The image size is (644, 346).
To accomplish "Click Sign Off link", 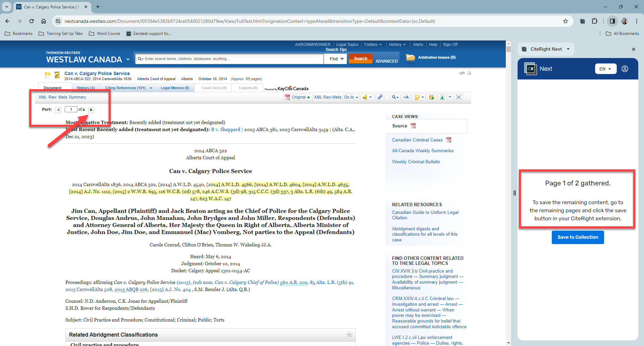I will (450, 45).
